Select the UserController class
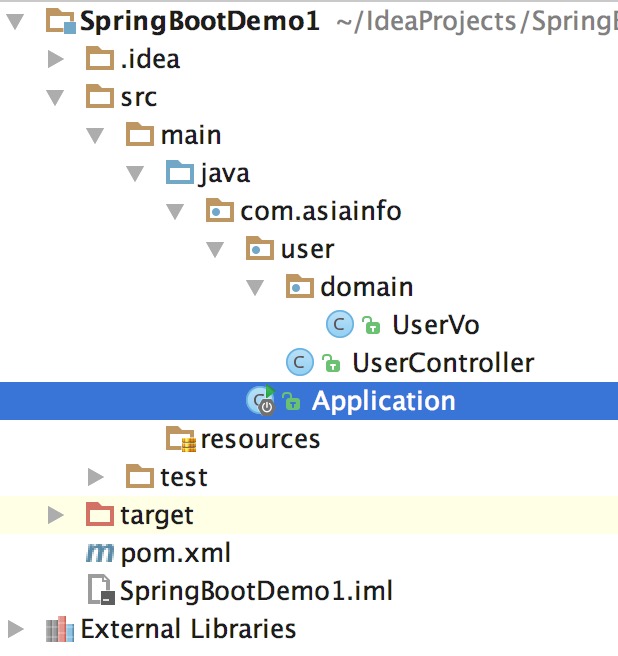618x656 pixels. (x=443, y=363)
